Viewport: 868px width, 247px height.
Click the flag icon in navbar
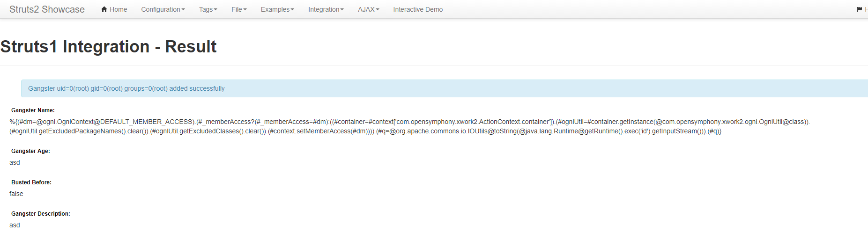coord(860,9)
